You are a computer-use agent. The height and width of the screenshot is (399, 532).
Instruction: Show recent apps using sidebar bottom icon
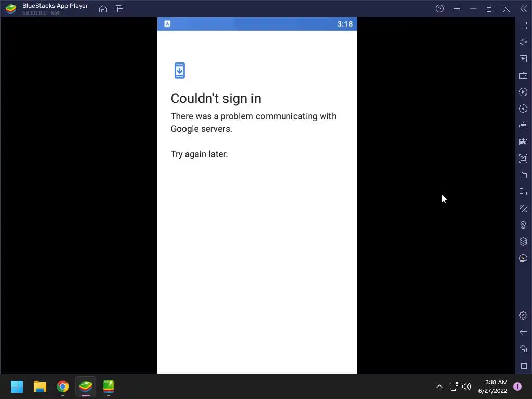pos(523,365)
